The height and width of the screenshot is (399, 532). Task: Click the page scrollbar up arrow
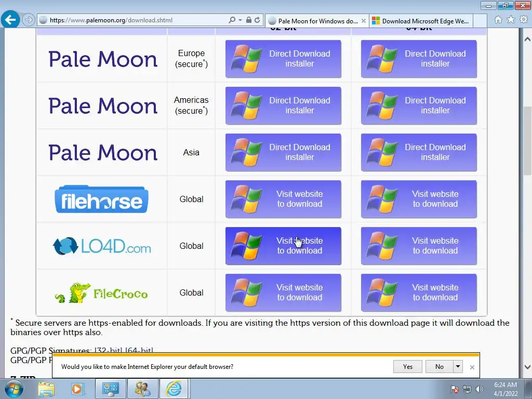click(x=527, y=39)
